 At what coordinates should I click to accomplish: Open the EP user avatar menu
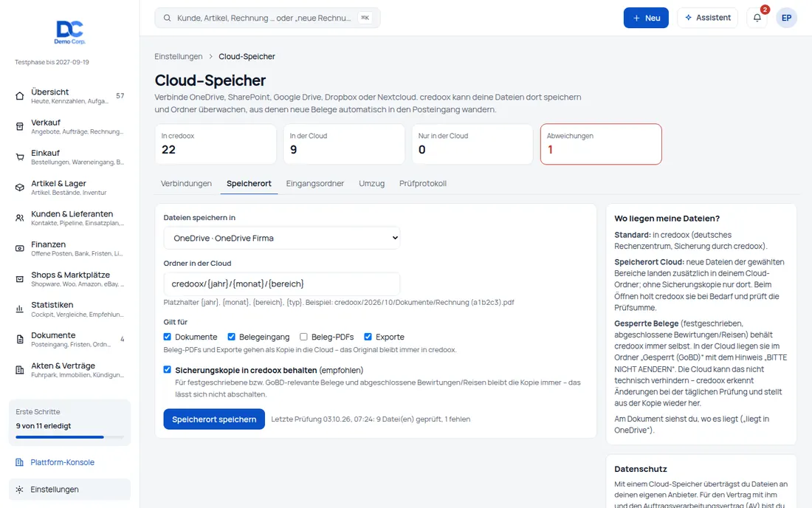coord(786,18)
